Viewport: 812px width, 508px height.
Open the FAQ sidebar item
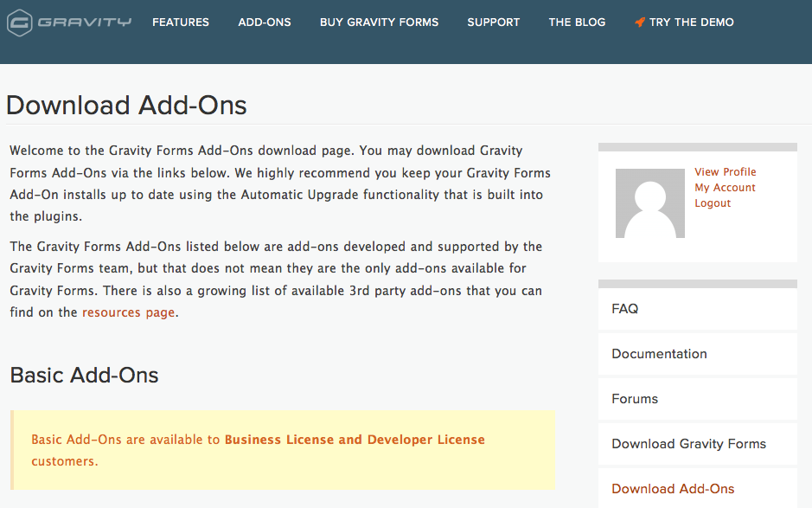tap(624, 308)
